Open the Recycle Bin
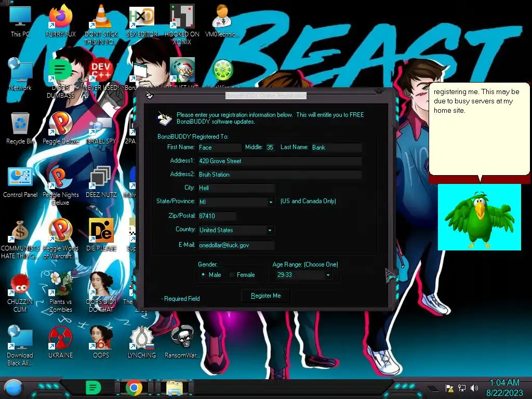Screen dimensions: 532x399 20,128
